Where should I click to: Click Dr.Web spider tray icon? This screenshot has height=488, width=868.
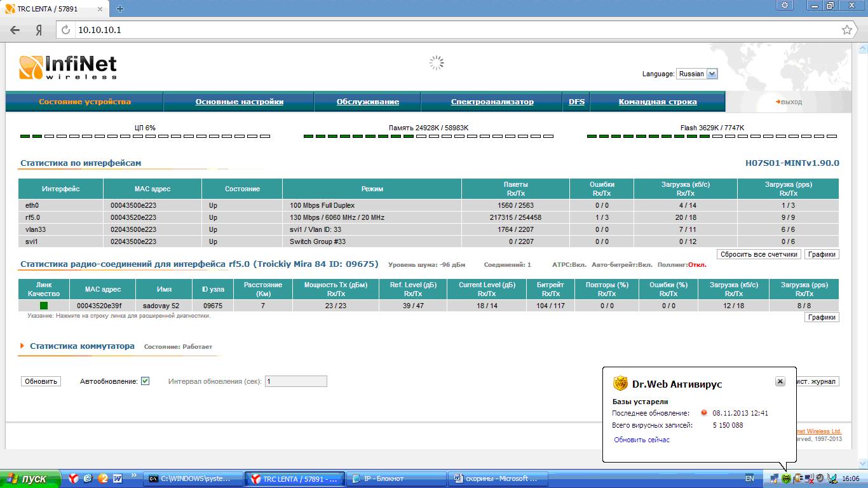tap(786, 478)
